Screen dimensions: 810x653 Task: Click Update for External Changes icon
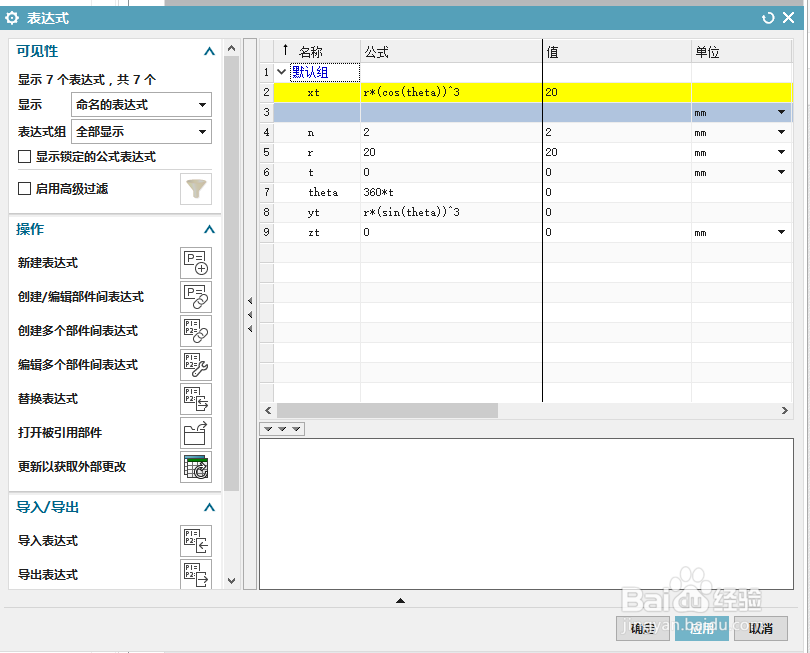(196, 467)
